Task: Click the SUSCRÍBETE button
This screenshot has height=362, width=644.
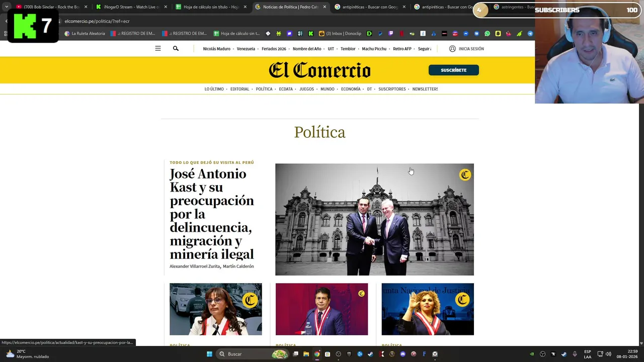Action: 454,70
